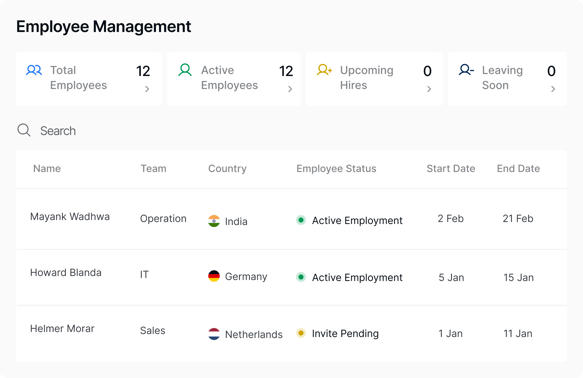Click the 21 Feb end date

(x=518, y=219)
